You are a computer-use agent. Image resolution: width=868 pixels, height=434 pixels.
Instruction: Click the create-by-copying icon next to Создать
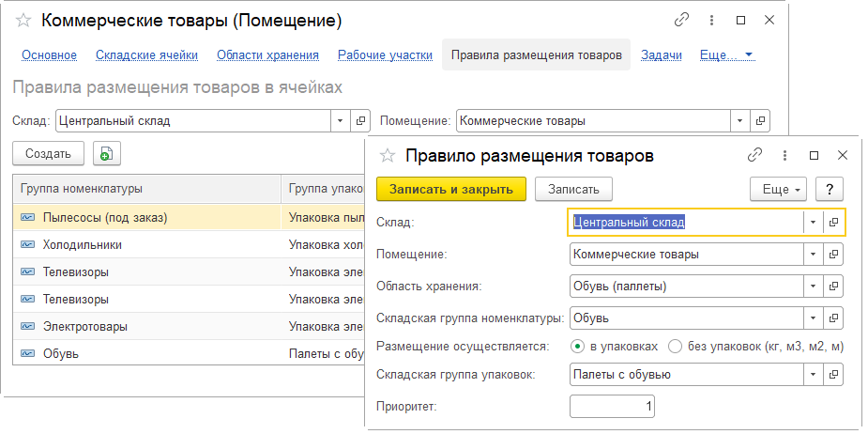point(106,153)
